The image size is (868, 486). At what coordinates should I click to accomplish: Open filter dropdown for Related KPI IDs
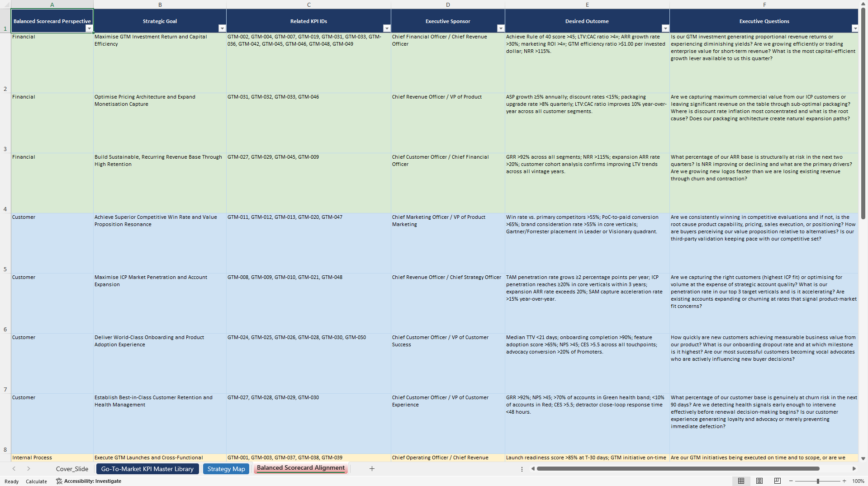click(387, 28)
